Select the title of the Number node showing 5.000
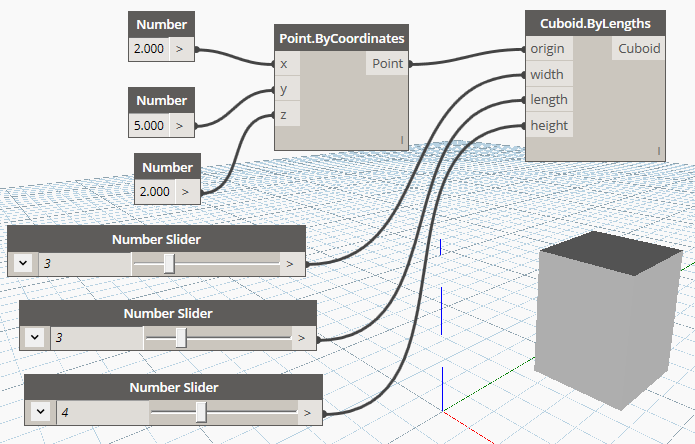Image resolution: width=695 pixels, height=444 pixels. [162, 101]
